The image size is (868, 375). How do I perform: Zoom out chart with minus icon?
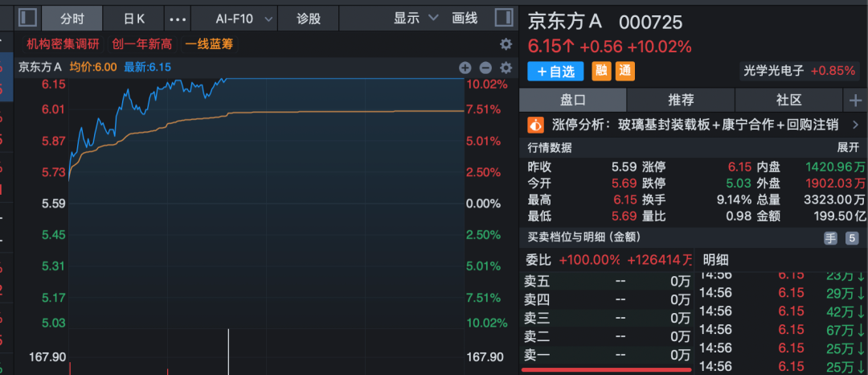tap(485, 68)
